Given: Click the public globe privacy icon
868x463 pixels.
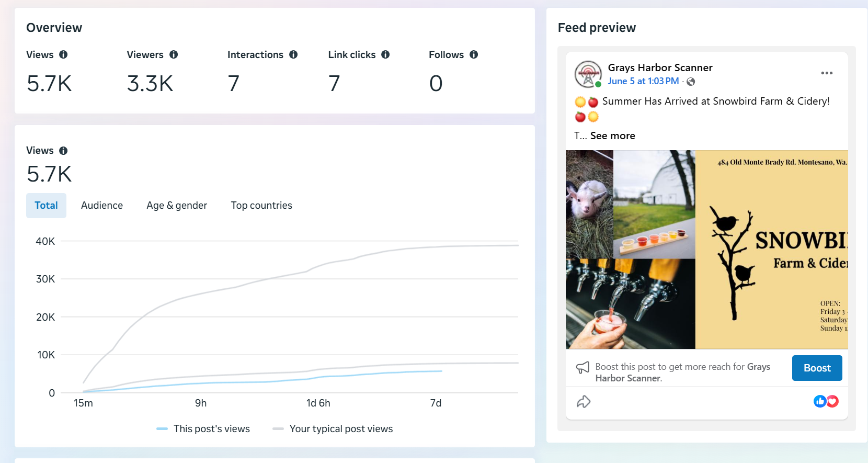Looking at the screenshot, I should pyautogui.click(x=691, y=82).
